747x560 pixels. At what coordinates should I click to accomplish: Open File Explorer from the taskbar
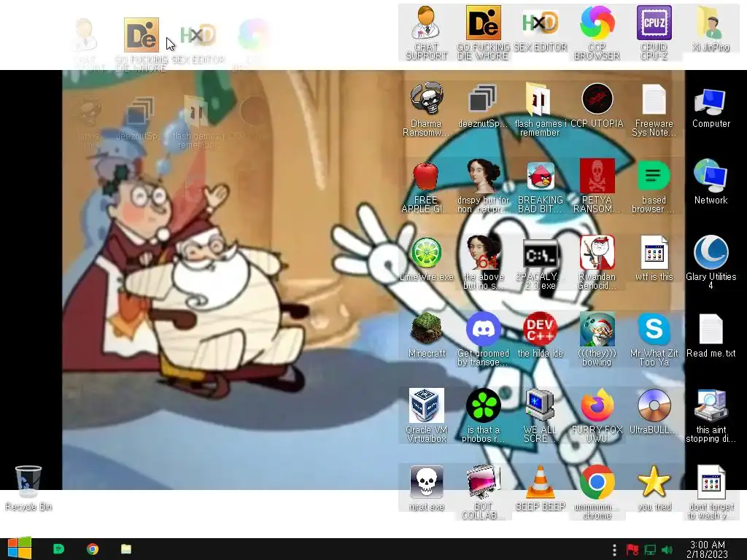pos(126,549)
